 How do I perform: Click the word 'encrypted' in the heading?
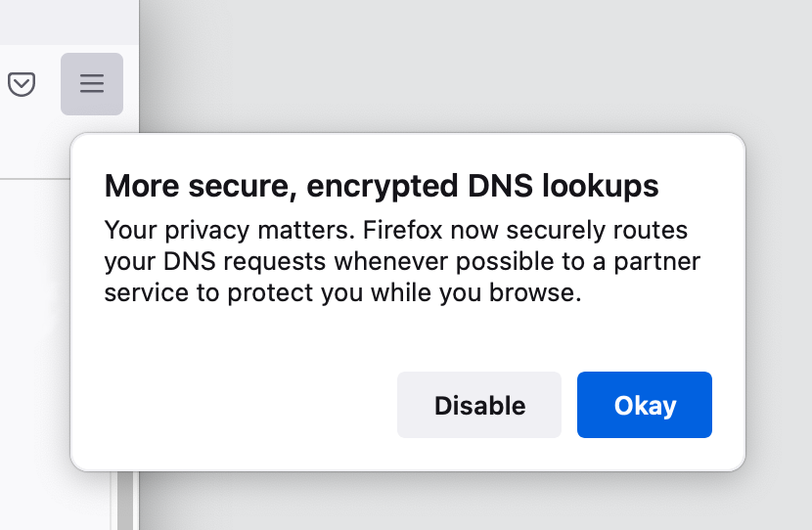383,187
